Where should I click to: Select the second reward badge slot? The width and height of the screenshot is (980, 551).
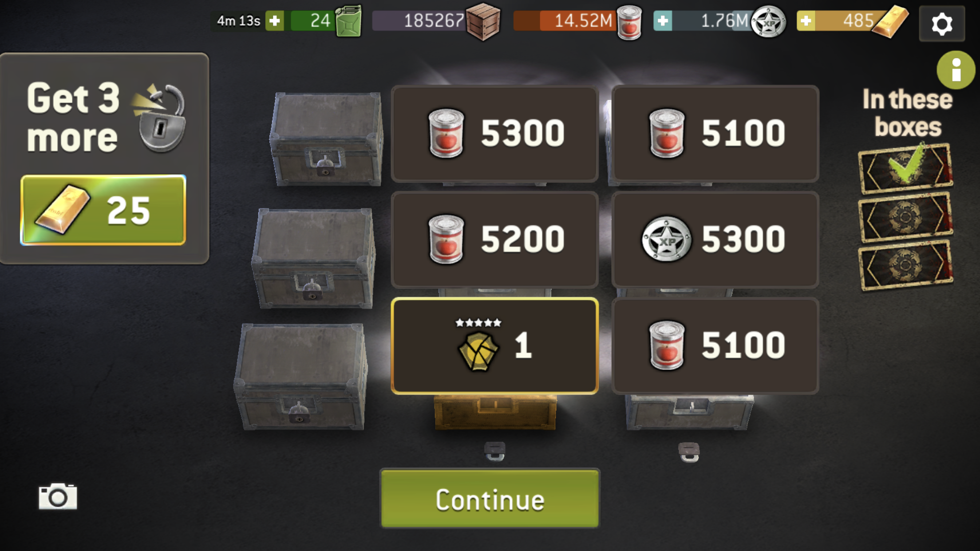(905, 217)
